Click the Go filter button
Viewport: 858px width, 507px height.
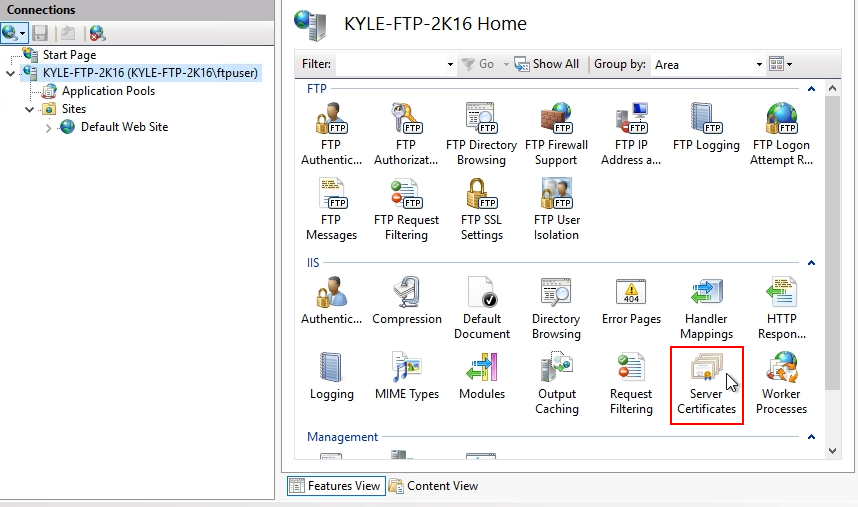point(478,64)
